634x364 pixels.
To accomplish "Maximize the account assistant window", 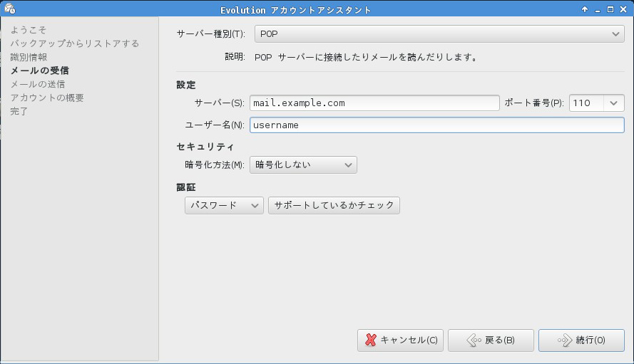I will (610, 10).
